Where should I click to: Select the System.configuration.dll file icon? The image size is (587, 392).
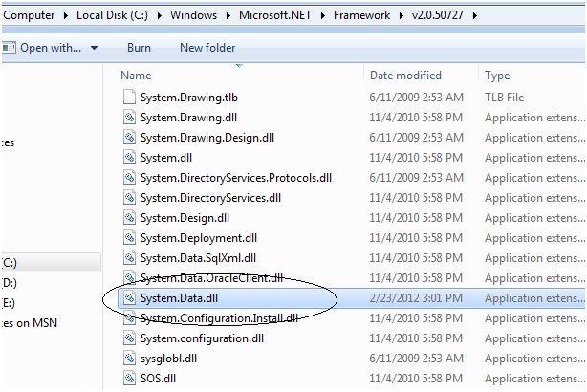130,338
